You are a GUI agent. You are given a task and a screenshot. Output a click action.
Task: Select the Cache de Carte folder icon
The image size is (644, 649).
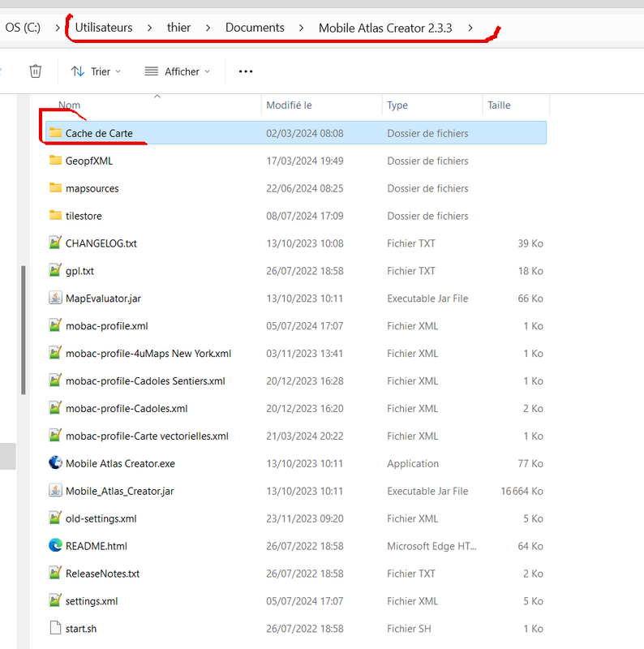pyautogui.click(x=55, y=133)
